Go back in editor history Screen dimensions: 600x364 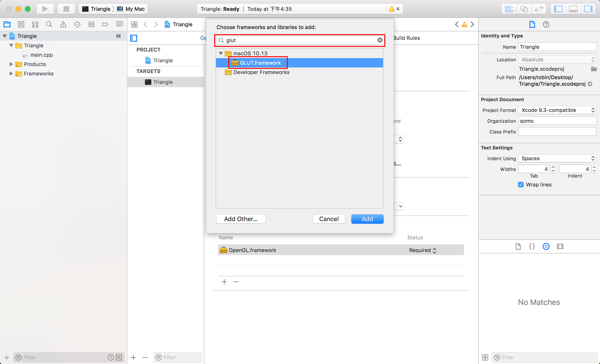pyautogui.click(x=145, y=24)
